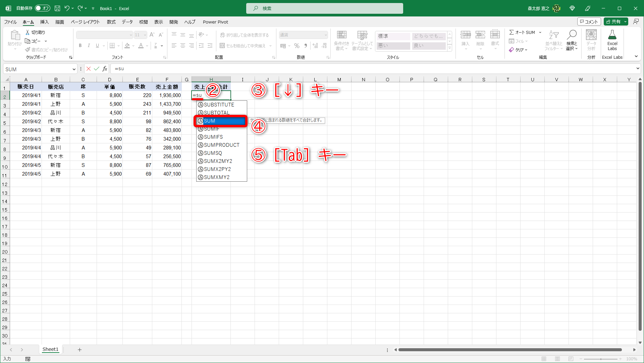The width and height of the screenshot is (644, 363).
Task: Open the File menu tab
Action: 10,22
